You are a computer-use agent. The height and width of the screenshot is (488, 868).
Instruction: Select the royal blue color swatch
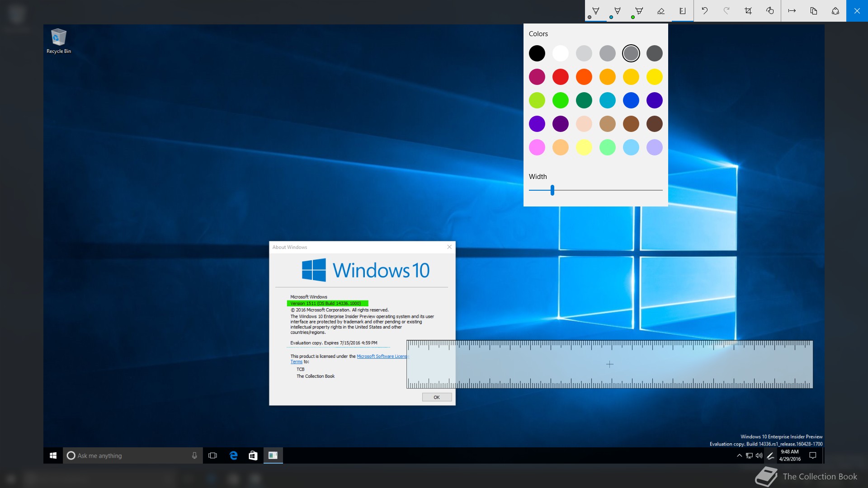click(x=631, y=100)
